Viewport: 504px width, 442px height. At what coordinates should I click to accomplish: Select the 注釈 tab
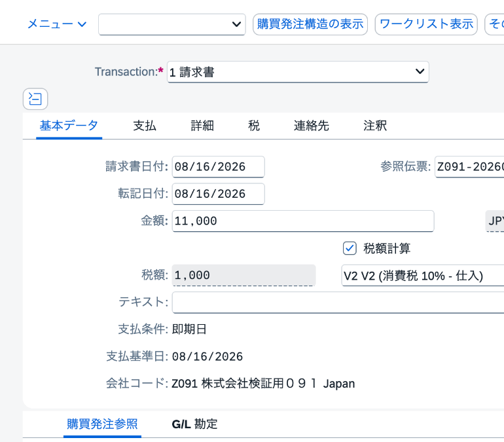(375, 126)
